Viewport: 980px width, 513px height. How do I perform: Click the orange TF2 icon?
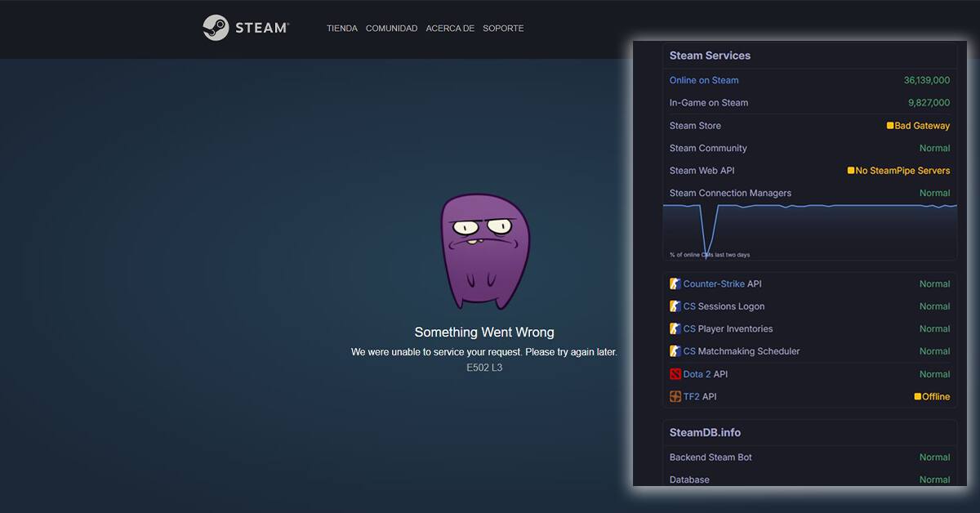click(675, 397)
